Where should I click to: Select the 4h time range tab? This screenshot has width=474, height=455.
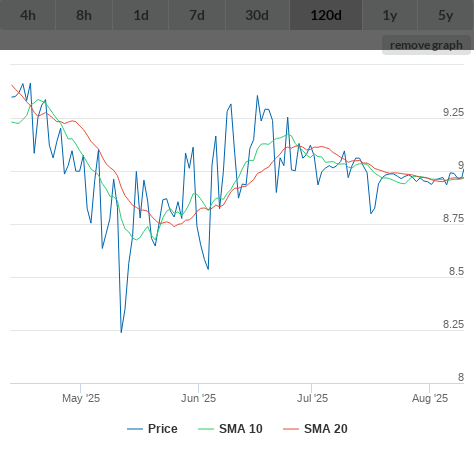(28, 15)
